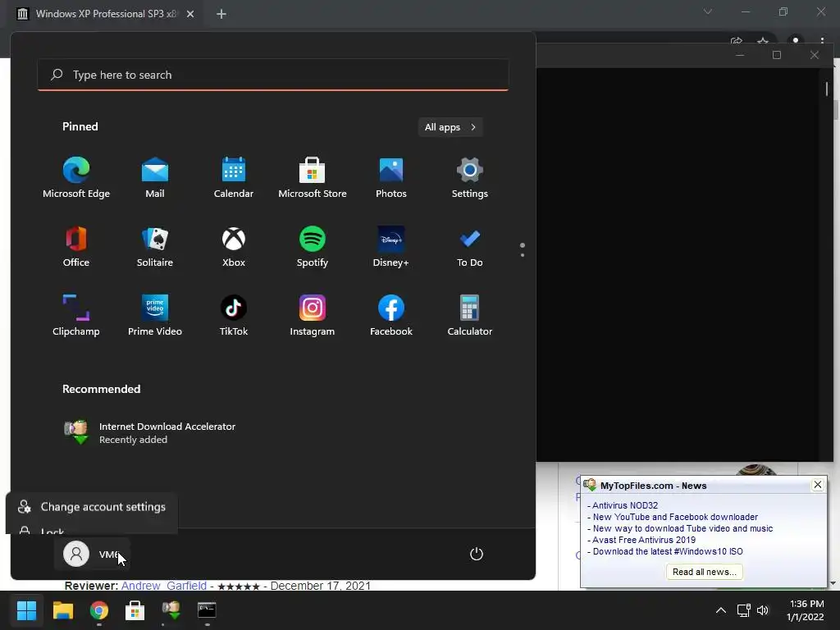The width and height of the screenshot is (840, 630).
Task: Go to next page of pinned apps
Action: point(523,255)
